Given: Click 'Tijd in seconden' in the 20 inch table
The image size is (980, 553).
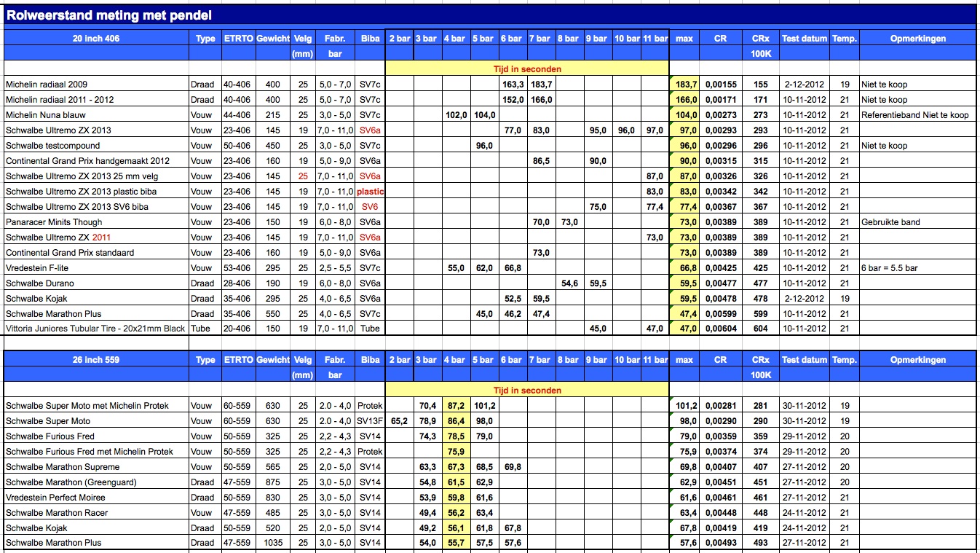Looking at the screenshot, I should [527, 68].
